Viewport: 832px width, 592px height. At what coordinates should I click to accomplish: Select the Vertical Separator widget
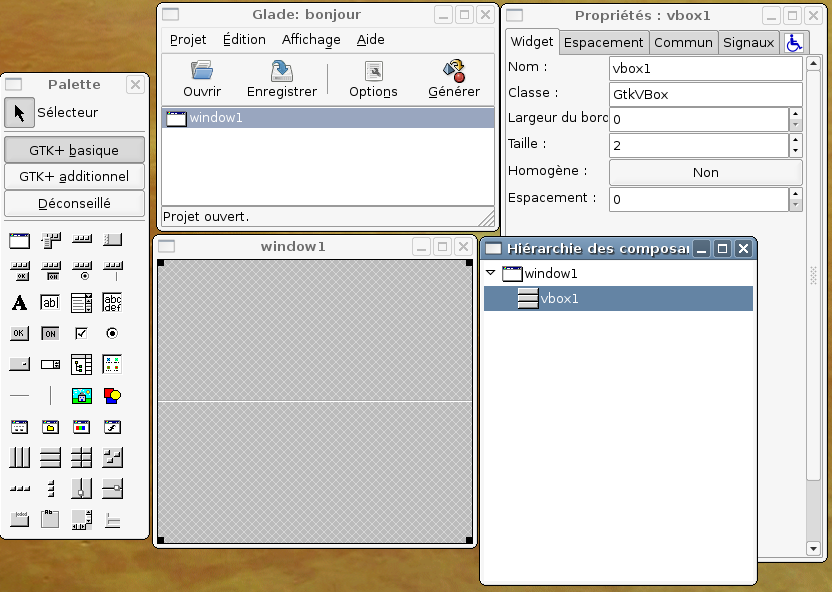click(50, 395)
